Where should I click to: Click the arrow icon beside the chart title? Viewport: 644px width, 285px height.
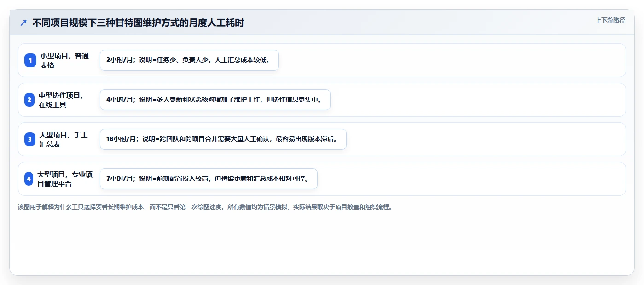point(23,23)
